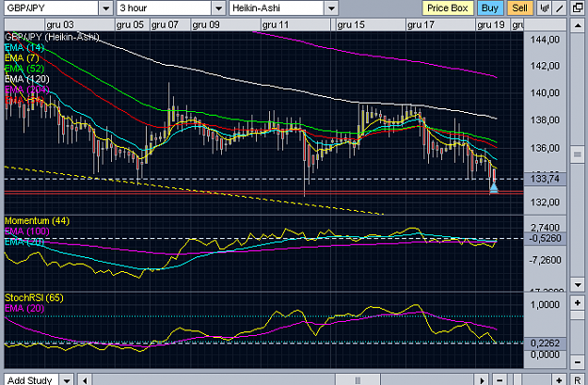Click the gru 19 date header
Screen dimensions: 588x385
click(x=491, y=24)
